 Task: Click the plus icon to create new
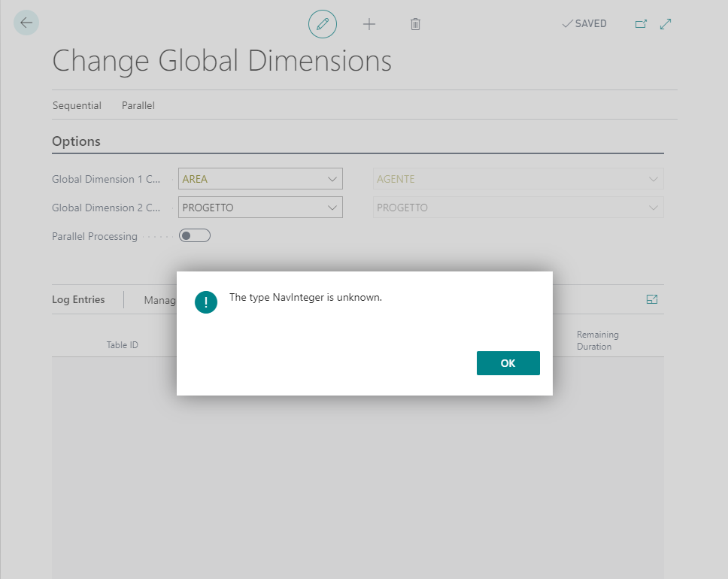click(x=369, y=23)
